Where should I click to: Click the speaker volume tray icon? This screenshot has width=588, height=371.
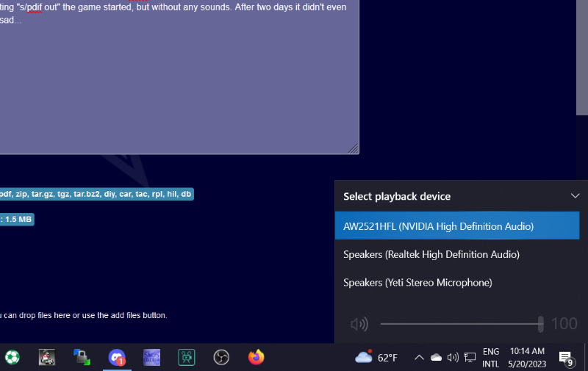(x=453, y=357)
